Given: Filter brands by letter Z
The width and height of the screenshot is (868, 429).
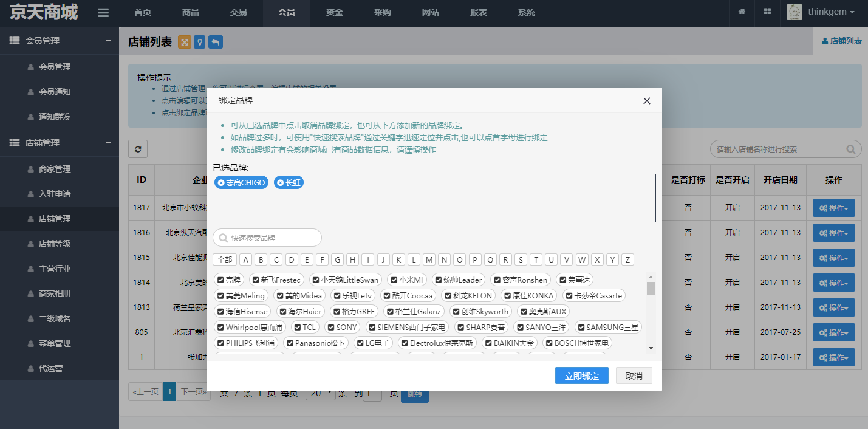Looking at the screenshot, I should (627, 259).
